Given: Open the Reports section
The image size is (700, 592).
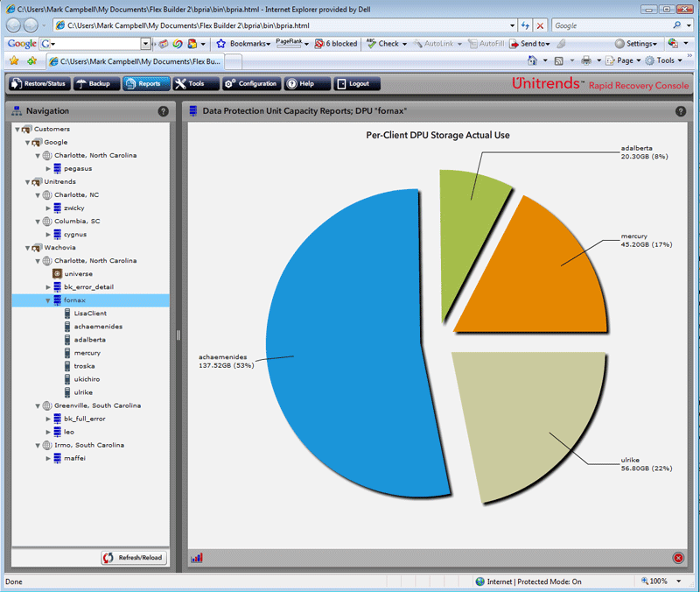Looking at the screenshot, I should point(146,83).
